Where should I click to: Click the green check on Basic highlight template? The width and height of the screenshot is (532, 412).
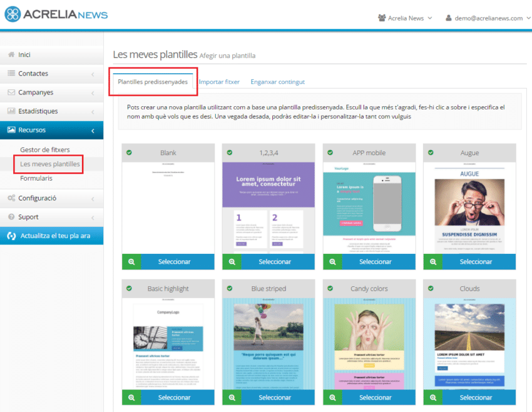tap(130, 288)
